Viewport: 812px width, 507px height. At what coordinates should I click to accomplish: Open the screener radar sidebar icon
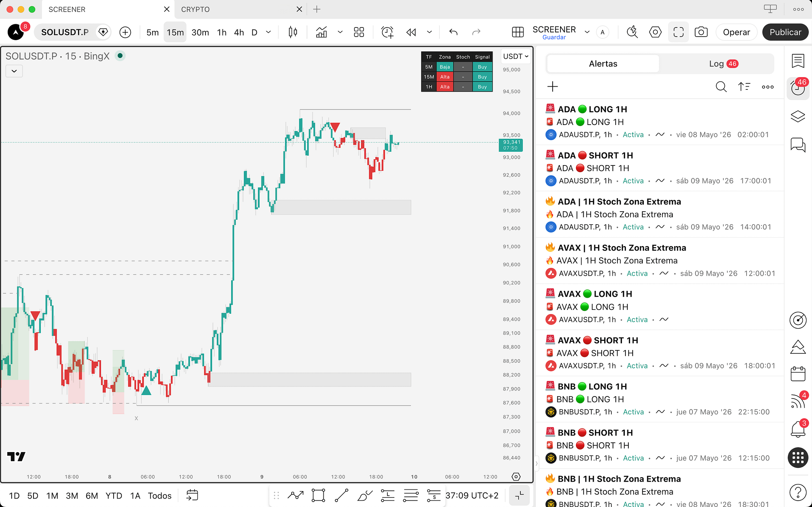coord(798,320)
